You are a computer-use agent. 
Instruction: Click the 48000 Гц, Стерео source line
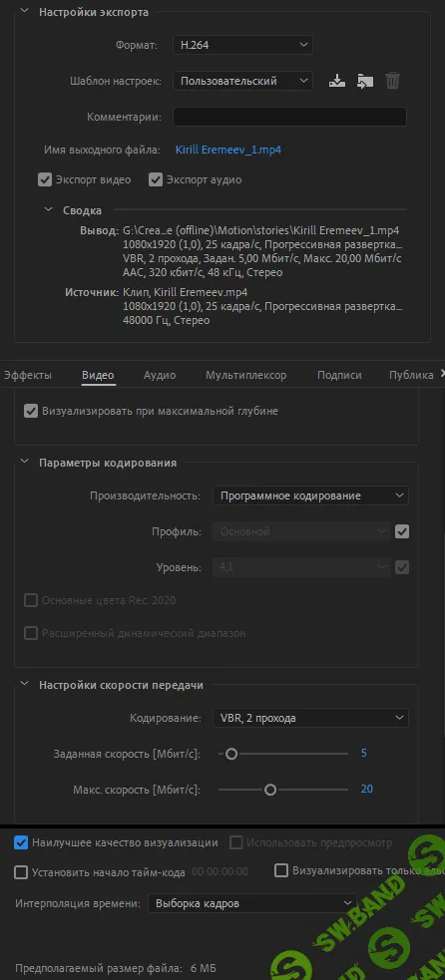pos(167,320)
